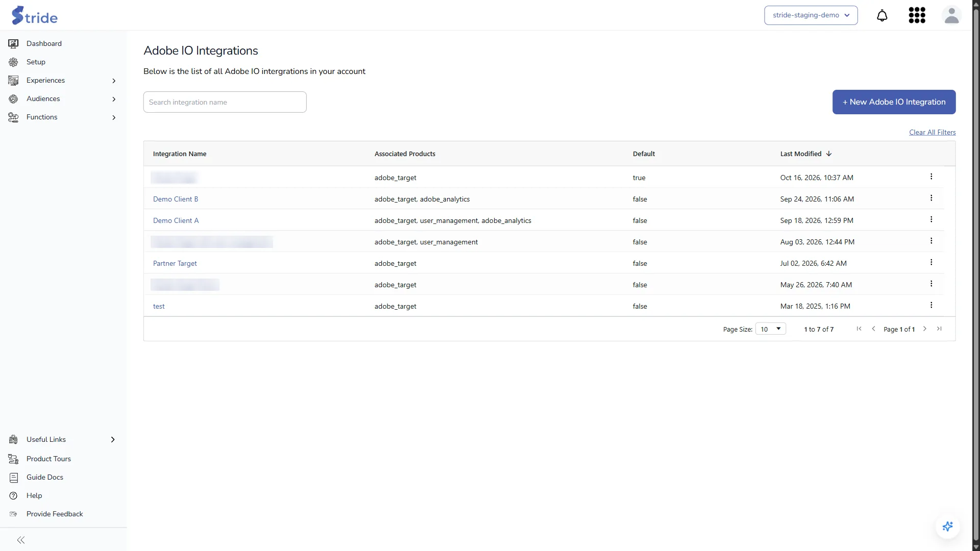Open the user profile avatar menu

[951, 15]
